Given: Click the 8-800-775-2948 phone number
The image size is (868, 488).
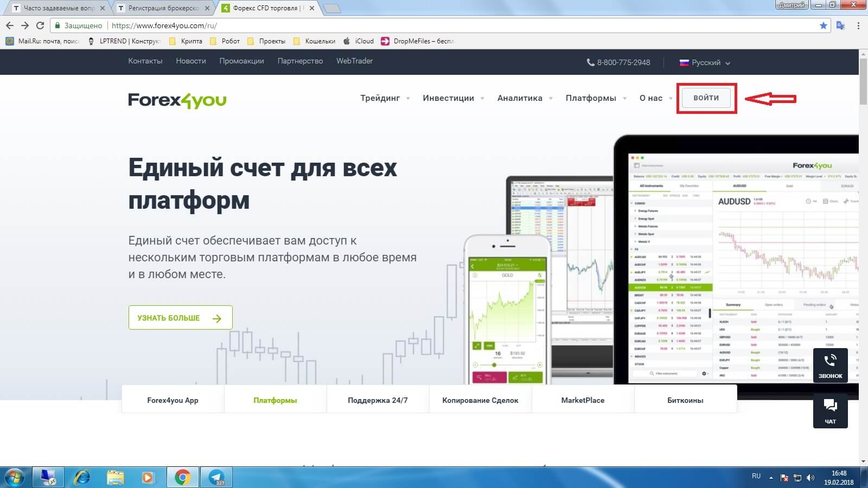Looking at the screenshot, I should [618, 62].
